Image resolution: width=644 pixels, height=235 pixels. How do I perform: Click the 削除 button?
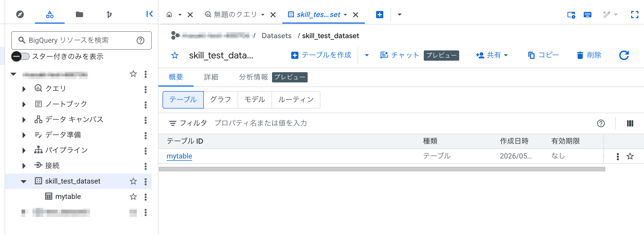589,55
